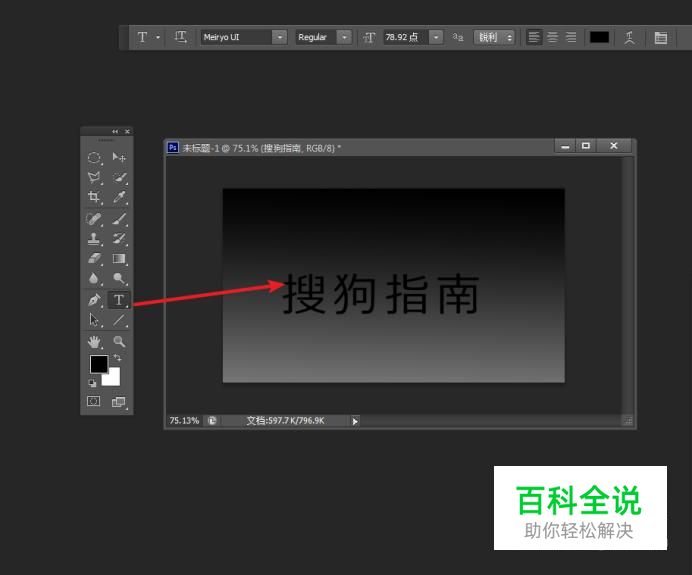Close the toolbox panel
The width and height of the screenshot is (692, 575).
(x=127, y=132)
